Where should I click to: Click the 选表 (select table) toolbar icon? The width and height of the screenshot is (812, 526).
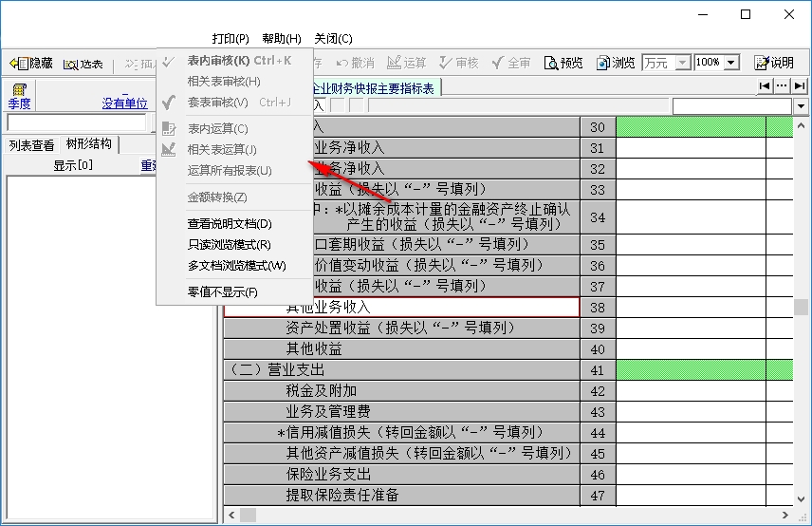coord(70,65)
